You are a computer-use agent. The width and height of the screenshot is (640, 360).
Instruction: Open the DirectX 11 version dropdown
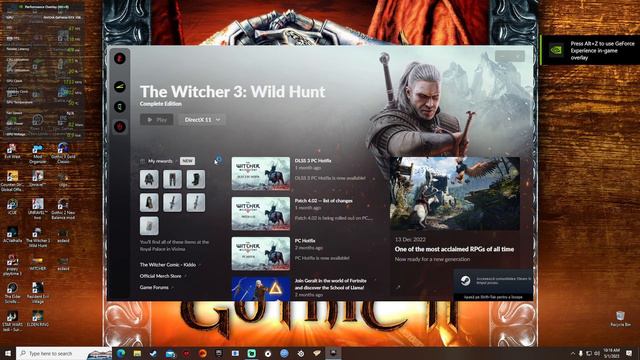202,120
